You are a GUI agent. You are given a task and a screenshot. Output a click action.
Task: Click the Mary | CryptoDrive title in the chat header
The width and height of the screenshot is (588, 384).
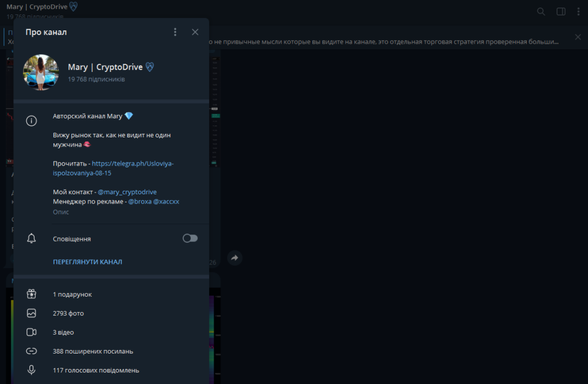click(37, 7)
